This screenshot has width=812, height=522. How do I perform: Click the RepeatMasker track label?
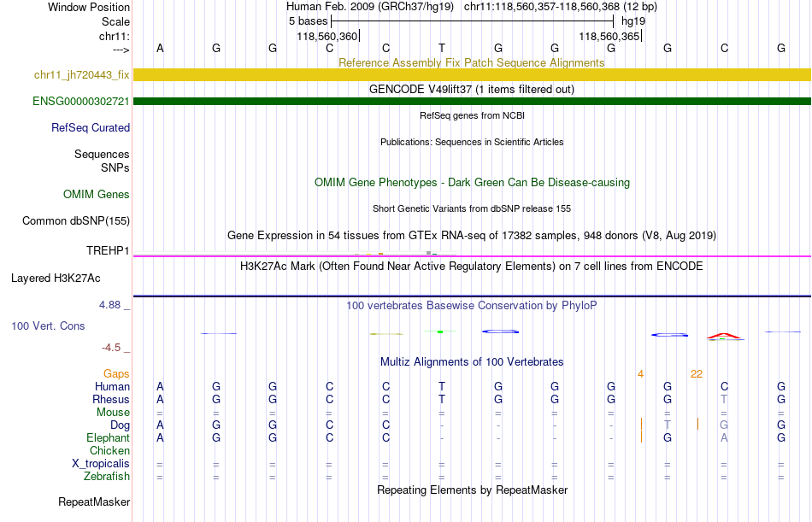pos(94,502)
